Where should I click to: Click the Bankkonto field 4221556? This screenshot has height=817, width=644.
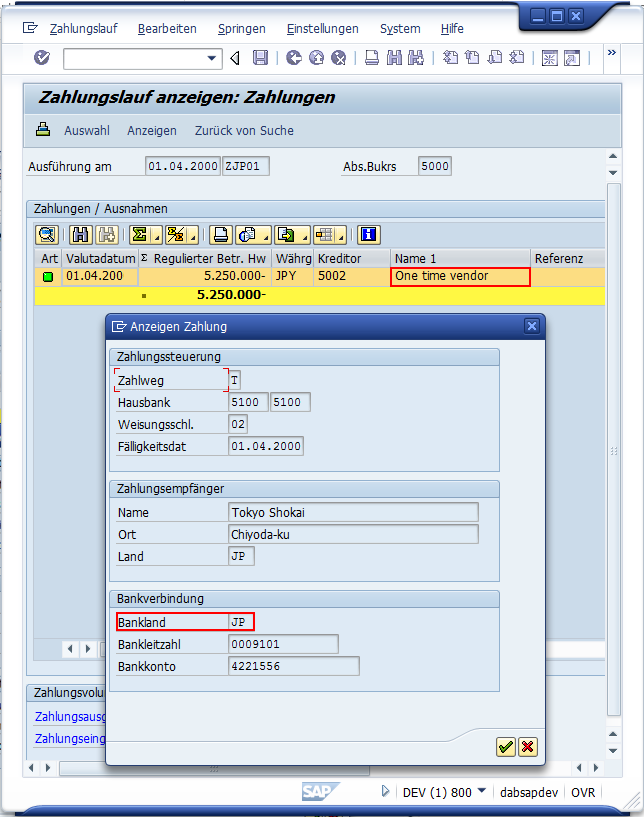click(294, 666)
